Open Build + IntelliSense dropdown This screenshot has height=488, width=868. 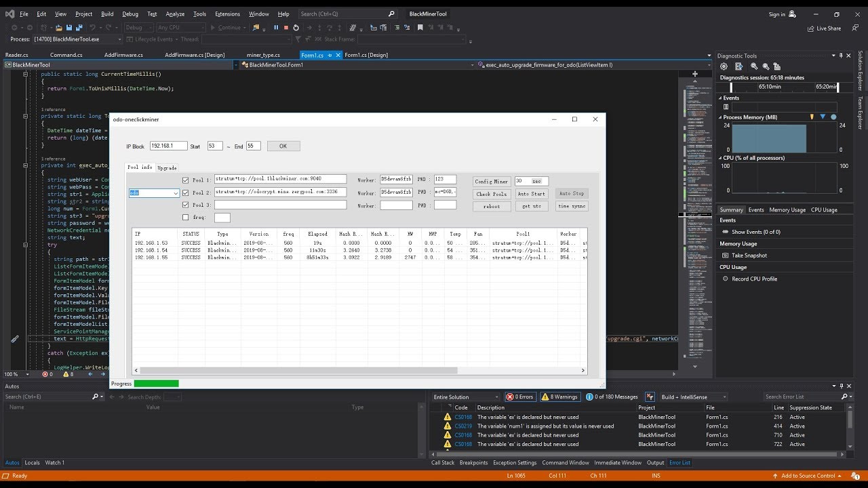point(694,396)
